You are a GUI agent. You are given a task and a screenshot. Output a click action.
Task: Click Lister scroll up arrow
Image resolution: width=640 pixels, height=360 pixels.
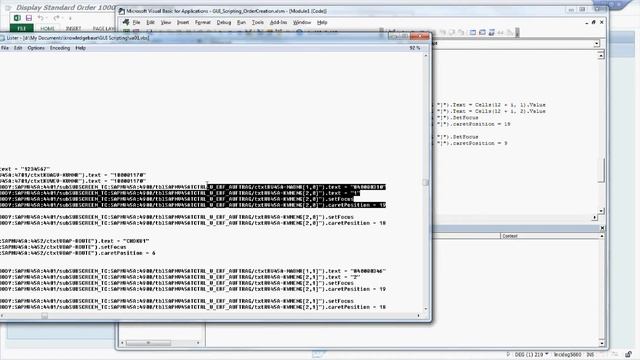pos(425,55)
